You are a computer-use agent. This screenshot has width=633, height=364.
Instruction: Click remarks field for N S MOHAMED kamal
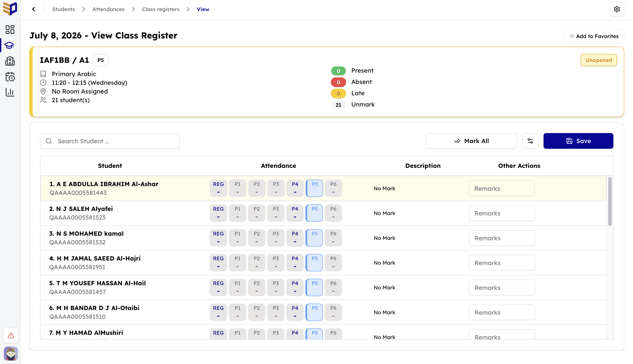tap(502, 238)
